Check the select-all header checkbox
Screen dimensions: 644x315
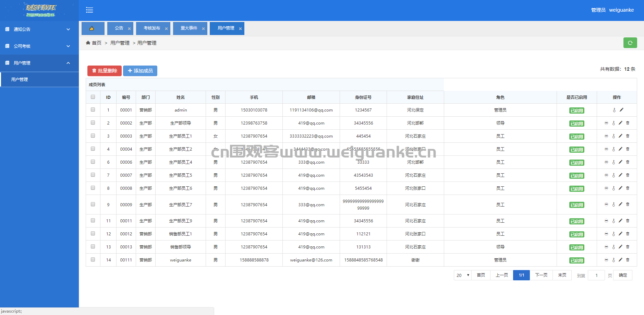[93, 97]
